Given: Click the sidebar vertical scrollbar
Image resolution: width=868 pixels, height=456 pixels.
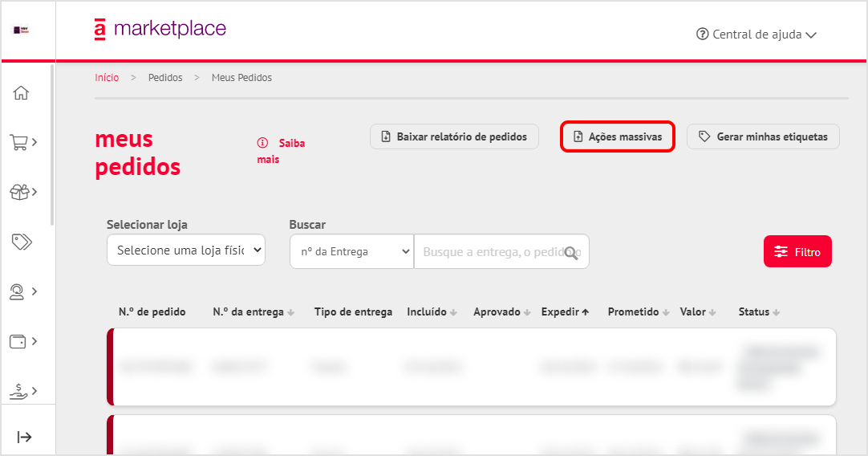Looking at the screenshot, I should pos(53,145).
